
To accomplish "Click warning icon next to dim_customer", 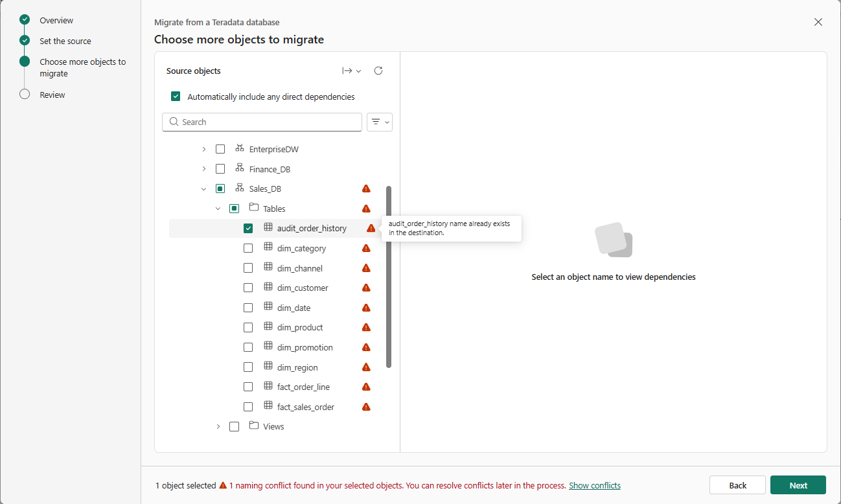I will pos(366,288).
